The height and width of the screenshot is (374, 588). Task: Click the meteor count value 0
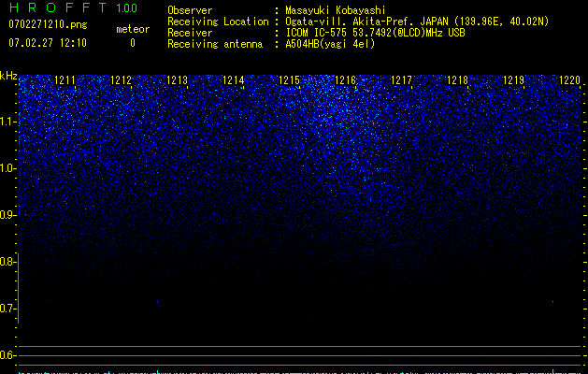click(x=133, y=43)
